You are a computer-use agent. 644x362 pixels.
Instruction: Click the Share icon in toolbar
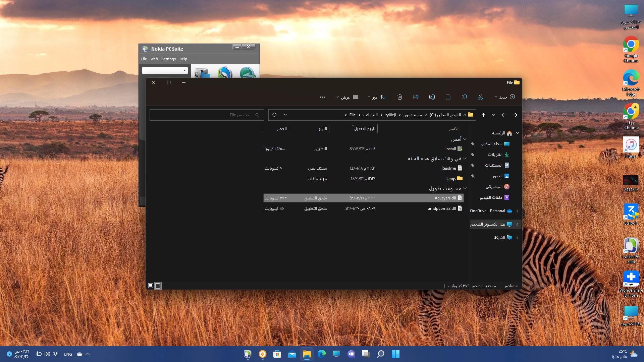[x=416, y=97]
